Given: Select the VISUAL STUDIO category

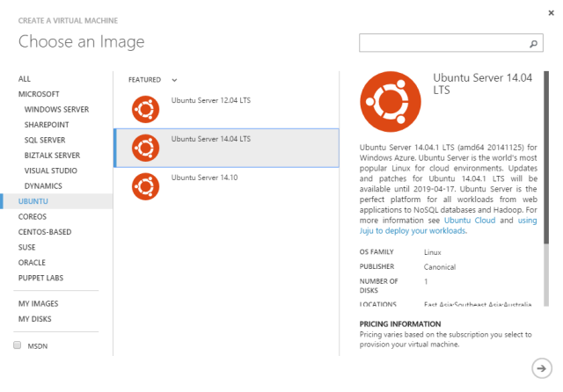Looking at the screenshot, I should 51,171.
